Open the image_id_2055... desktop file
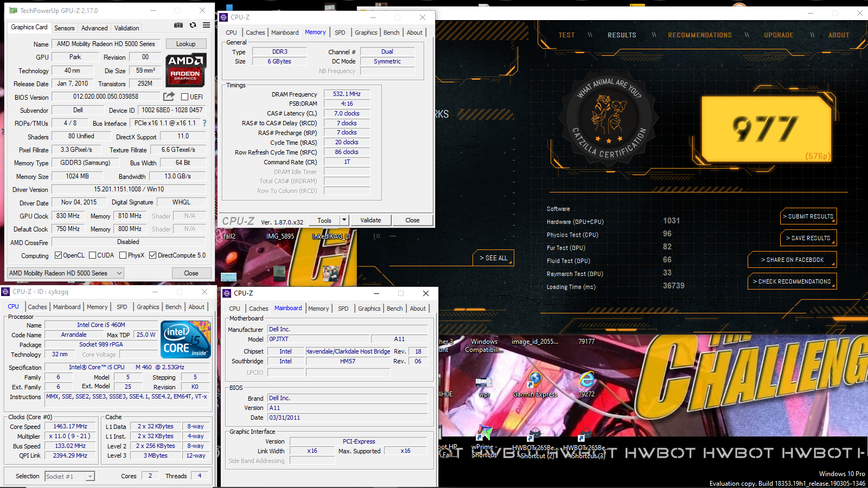Screen dimensions: 868x488 pyautogui.click(x=535, y=342)
